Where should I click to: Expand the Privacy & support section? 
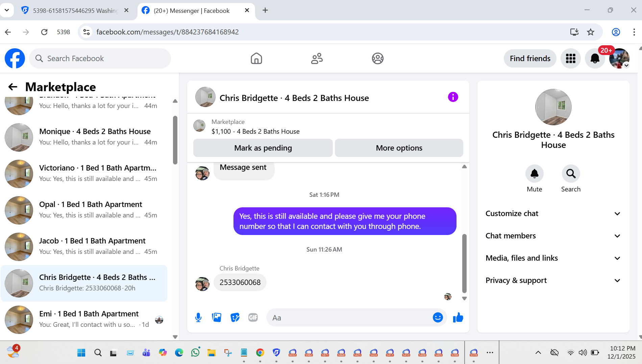553,280
